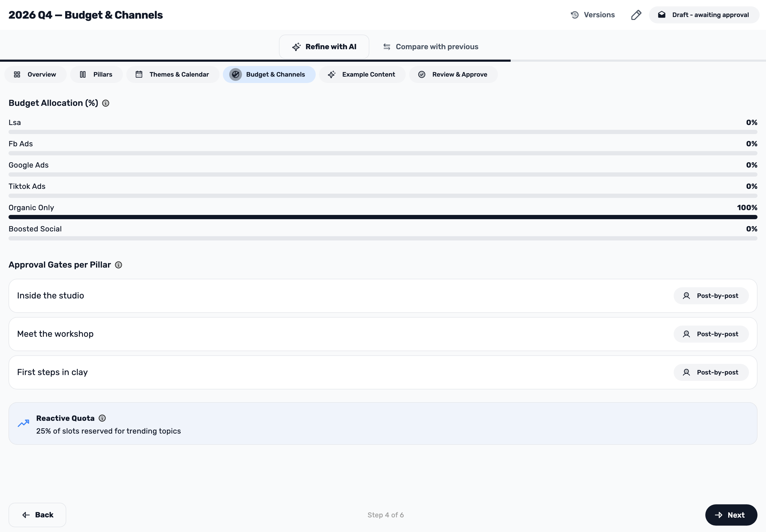Click the Meet the workshop pillar name
766x532 pixels.
coord(55,334)
